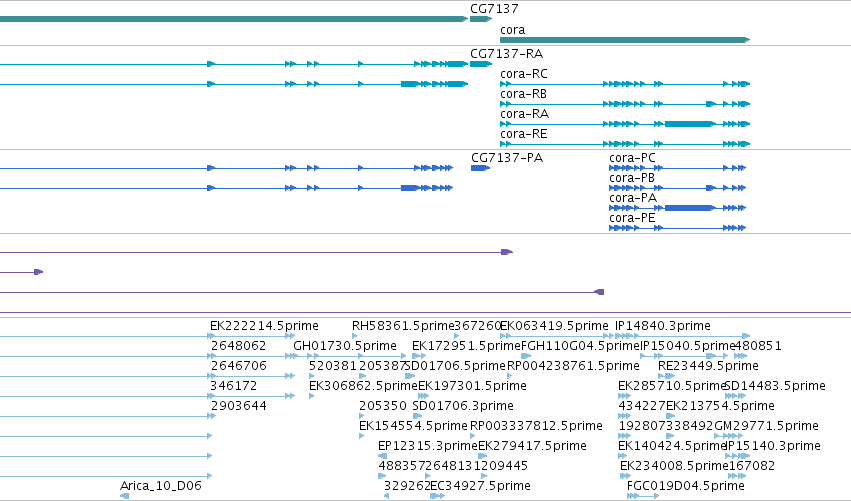Click feature label 488357
Viewport: 851px width, 501px height.
pos(402,467)
